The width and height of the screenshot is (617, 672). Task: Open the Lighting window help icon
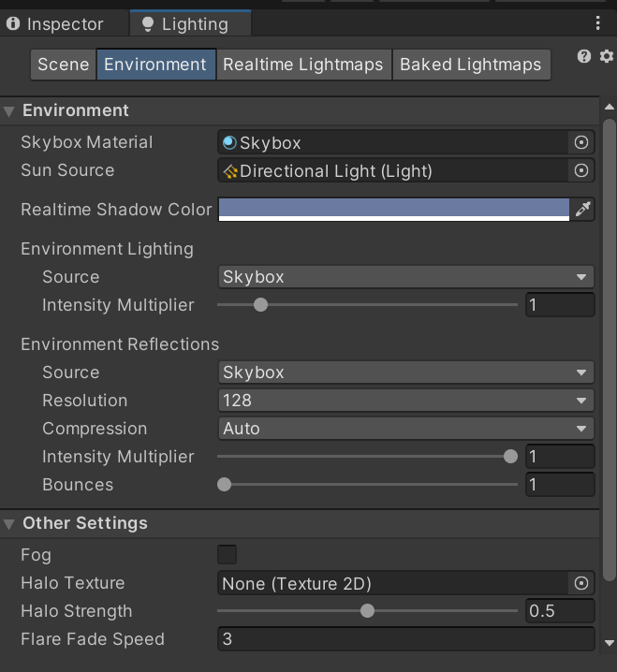click(584, 56)
